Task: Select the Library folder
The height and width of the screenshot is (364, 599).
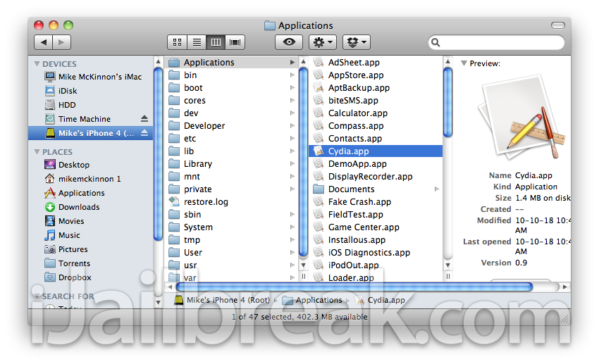Action: click(231, 163)
